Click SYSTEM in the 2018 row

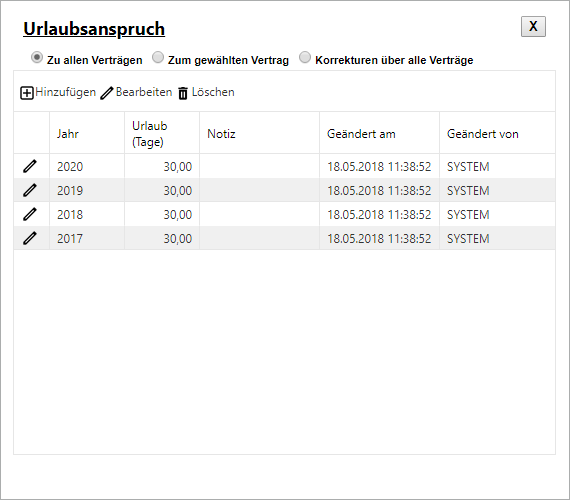(x=468, y=215)
